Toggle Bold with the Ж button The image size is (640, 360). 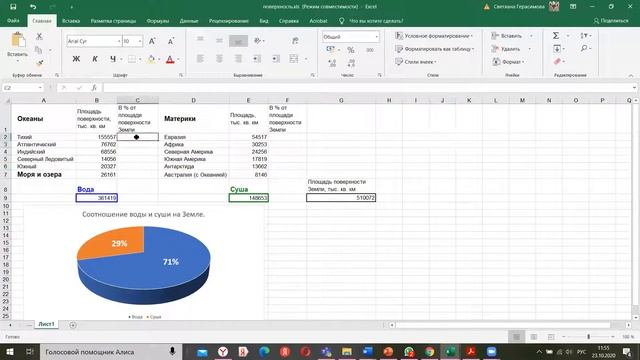76,59
